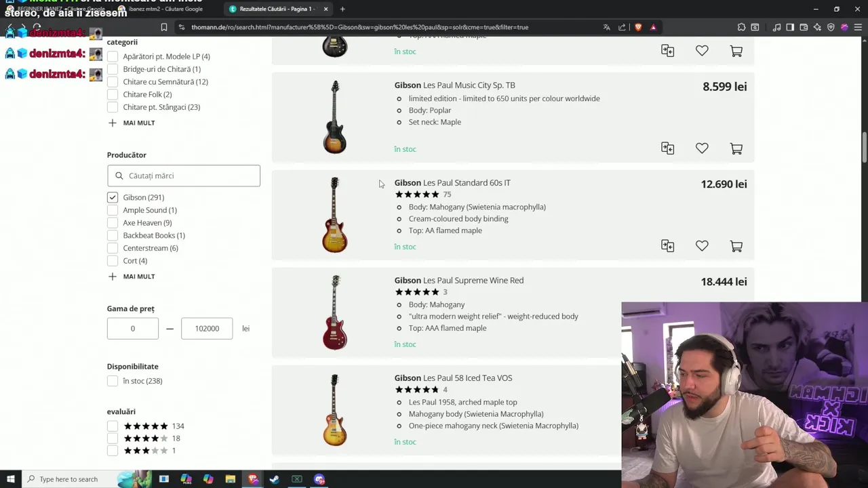Open Task View on the taskbar

[163, 479]
